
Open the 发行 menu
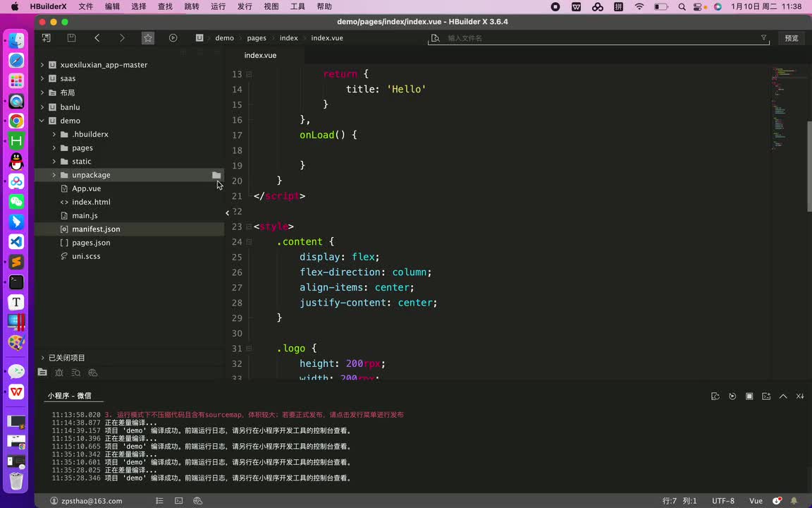click(245, 7)
